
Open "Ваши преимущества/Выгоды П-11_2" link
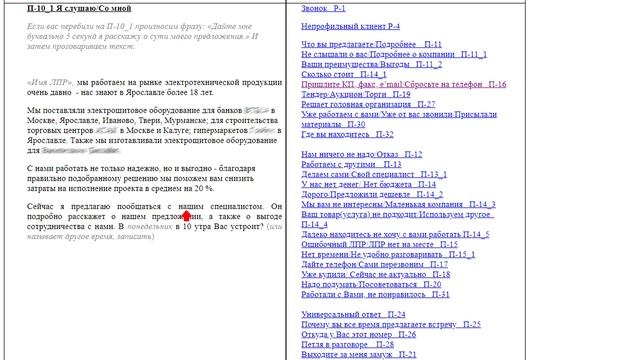[371, 64]
